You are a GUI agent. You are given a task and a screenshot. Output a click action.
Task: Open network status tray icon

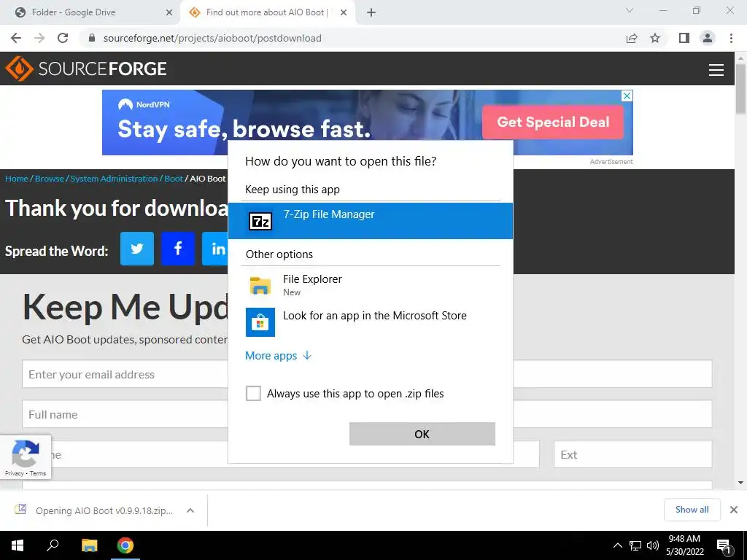point(635,545)
